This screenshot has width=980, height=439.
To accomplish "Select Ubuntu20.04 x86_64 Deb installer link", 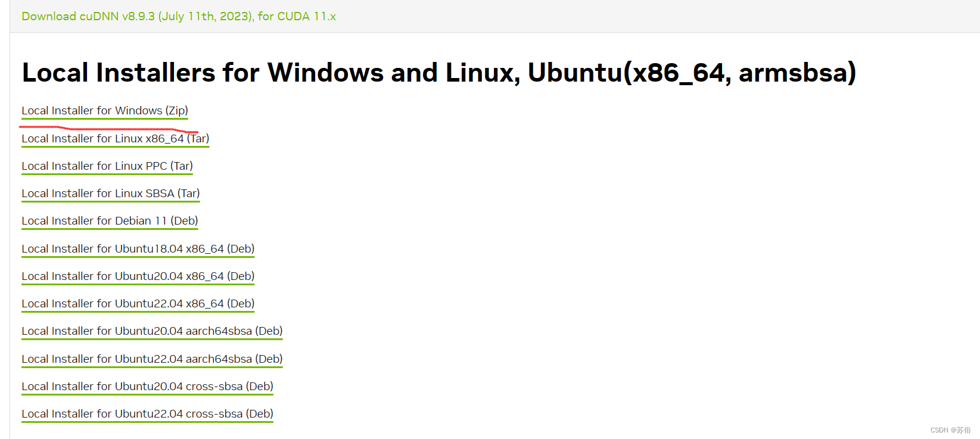I will (138, 276).
